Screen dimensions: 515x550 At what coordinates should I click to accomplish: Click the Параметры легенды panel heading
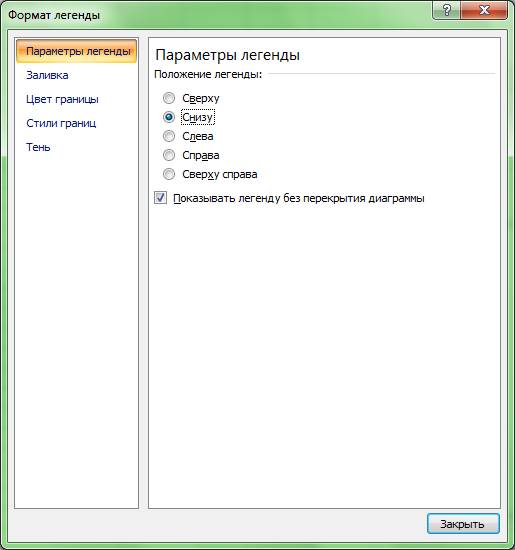point(227,55)
